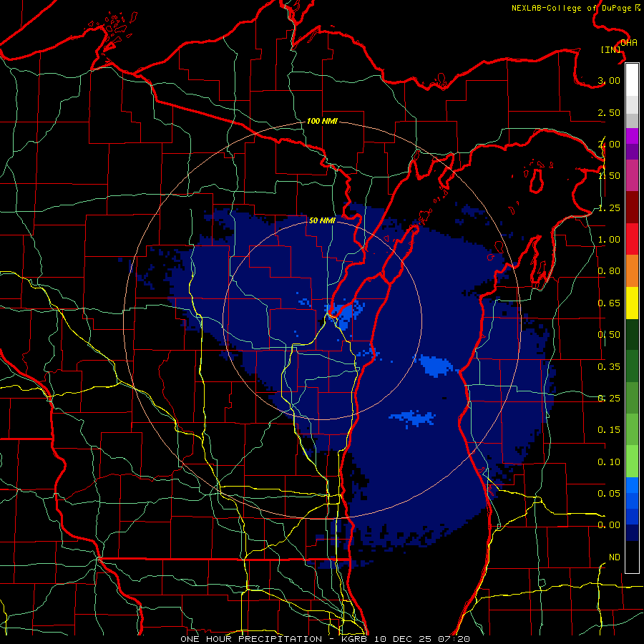Select the 0.35 legend value
Screen dimensions: 644x644
pos(609,367)
